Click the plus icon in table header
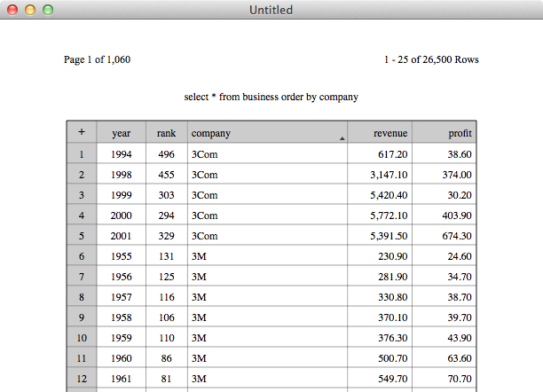 (x=82, y=132)
